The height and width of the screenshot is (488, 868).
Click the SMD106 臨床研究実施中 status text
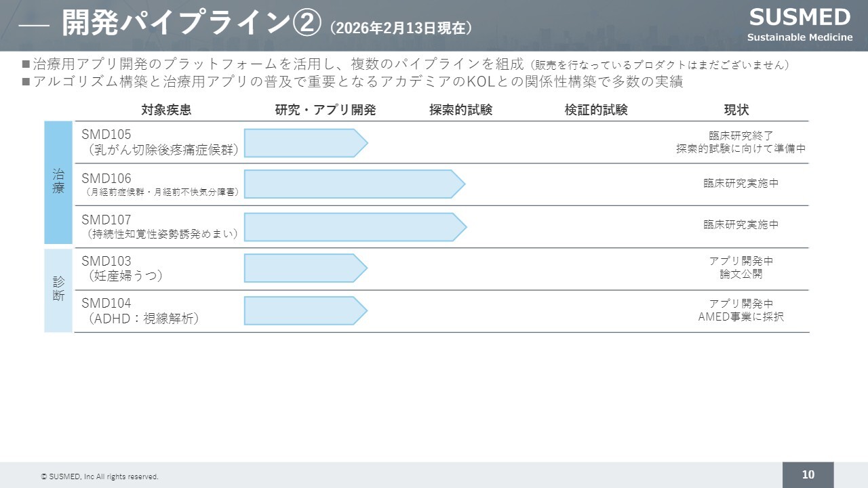(741, 183)
